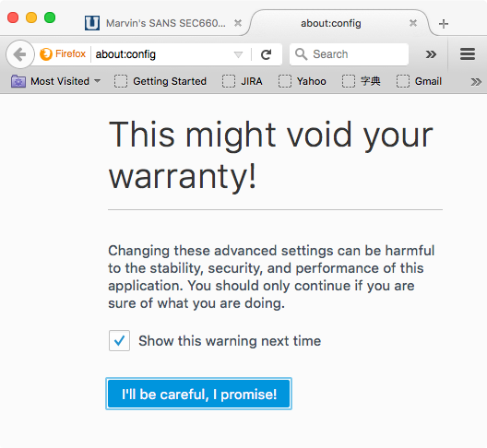Image resolution: width=487 pixels, height=448 pixels.
Task: Open the hamburger menu
Action: pos(468,54)
